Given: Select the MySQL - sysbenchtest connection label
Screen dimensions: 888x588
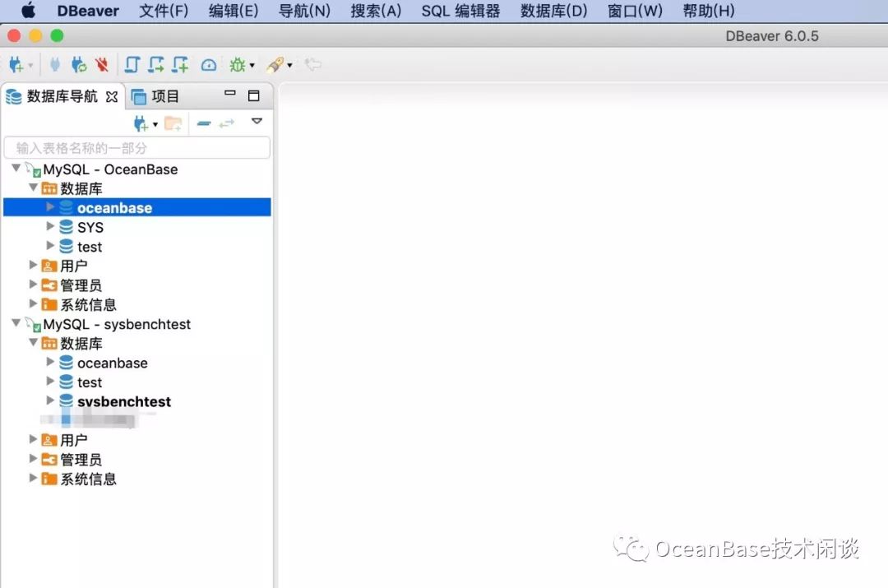Looking at the screenshot, I should click(x=117, y=324).
